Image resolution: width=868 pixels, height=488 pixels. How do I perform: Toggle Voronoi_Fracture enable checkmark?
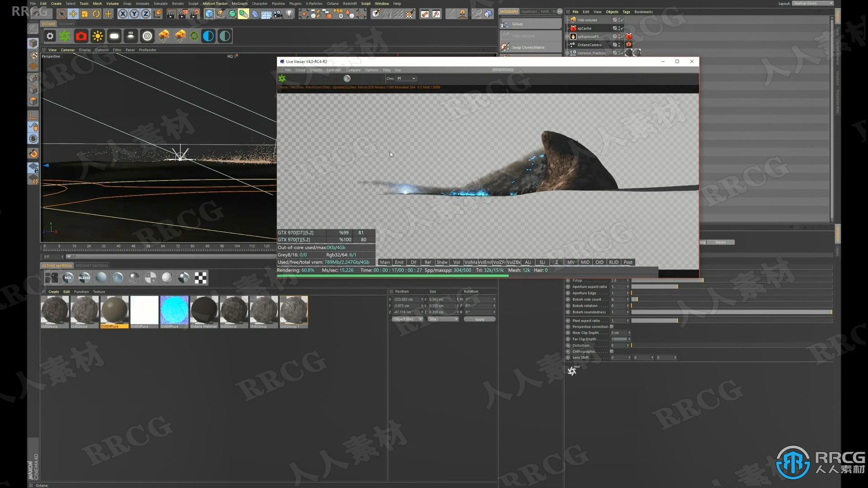pyautogui.click(x=622, y=53)
